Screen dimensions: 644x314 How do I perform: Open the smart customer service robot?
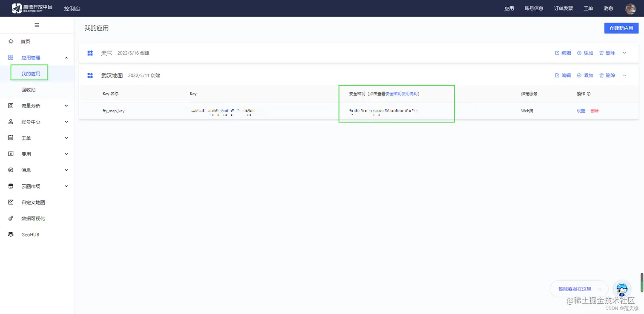(x=622, y=288)
